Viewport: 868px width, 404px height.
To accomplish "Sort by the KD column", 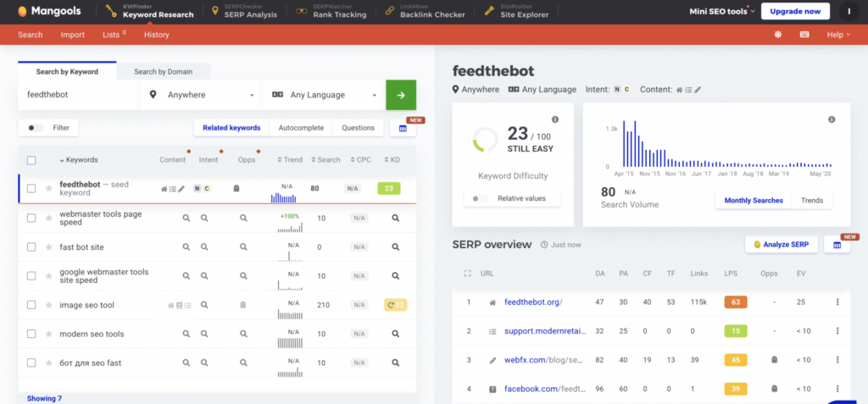I will (x=392, y=160).
